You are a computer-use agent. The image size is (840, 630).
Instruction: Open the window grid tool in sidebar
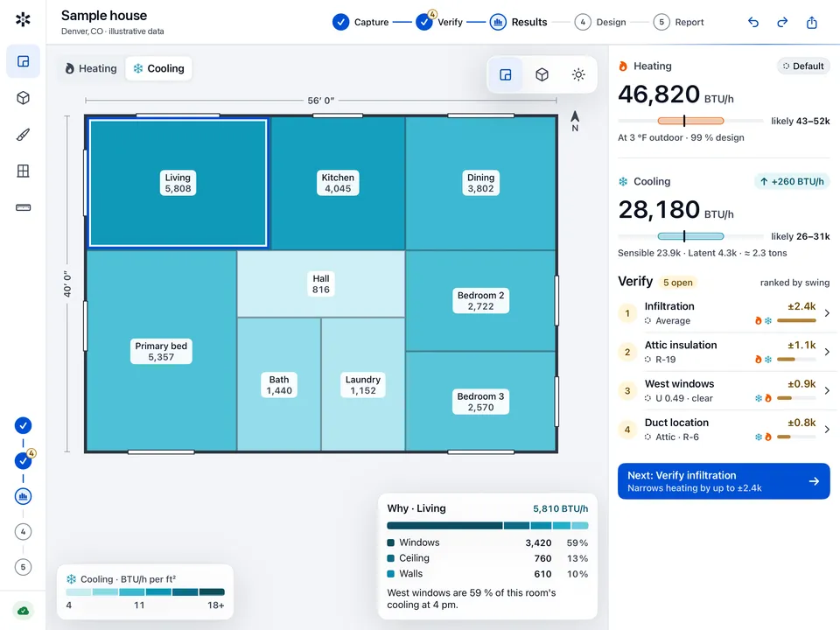(23, 171)
